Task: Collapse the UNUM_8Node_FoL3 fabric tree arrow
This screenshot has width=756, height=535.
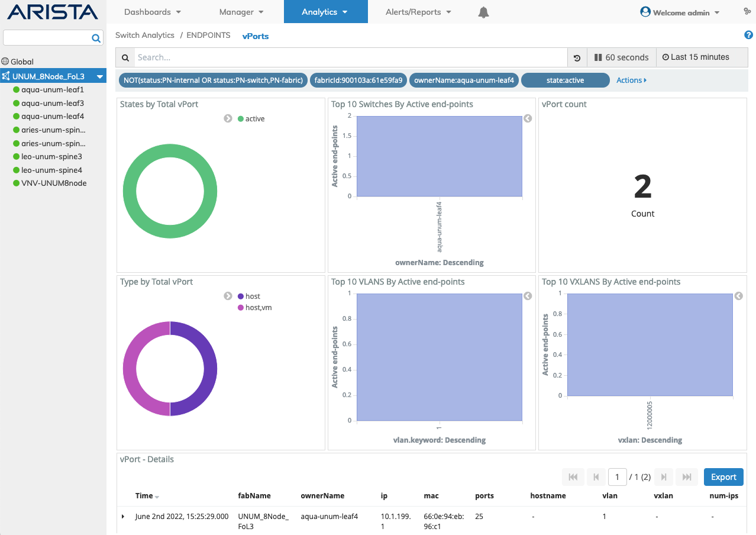Action: pos(100,76)
